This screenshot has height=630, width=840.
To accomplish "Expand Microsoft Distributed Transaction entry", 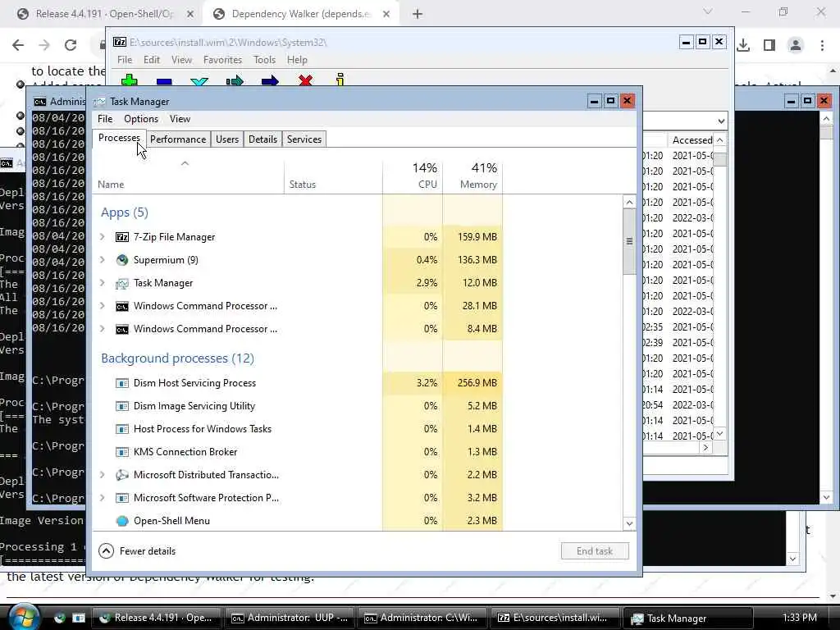I will (x=103, y=475).
